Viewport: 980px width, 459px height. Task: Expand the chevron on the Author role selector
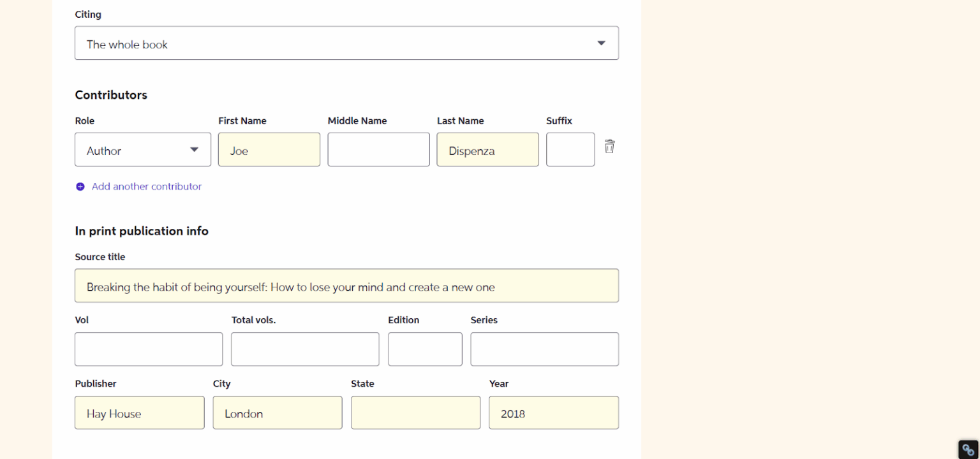pyautogui.click(x=193, y=149)
